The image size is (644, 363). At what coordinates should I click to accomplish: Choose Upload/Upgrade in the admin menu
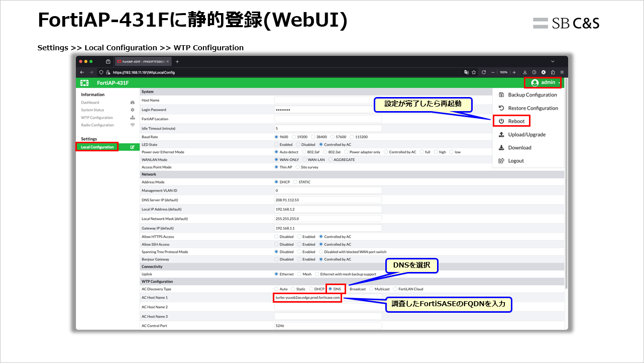pyautogui.click(x=527, y=135)
